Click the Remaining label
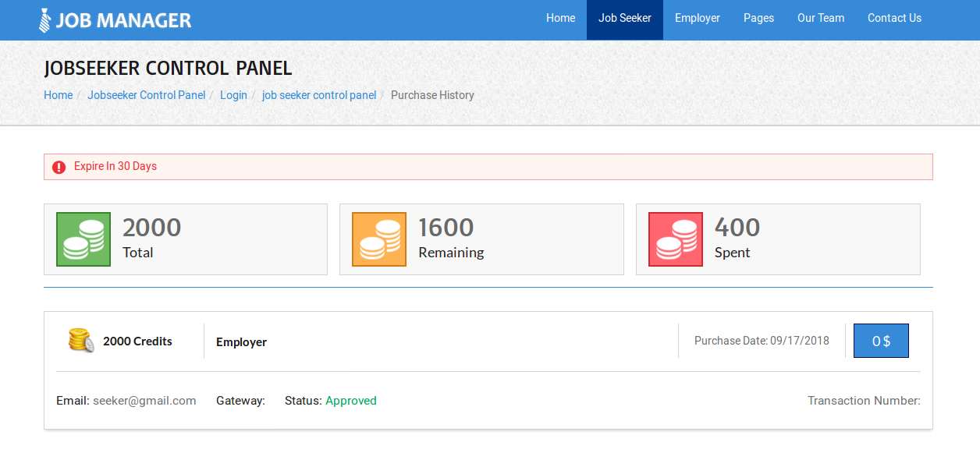 coord(451,253)
